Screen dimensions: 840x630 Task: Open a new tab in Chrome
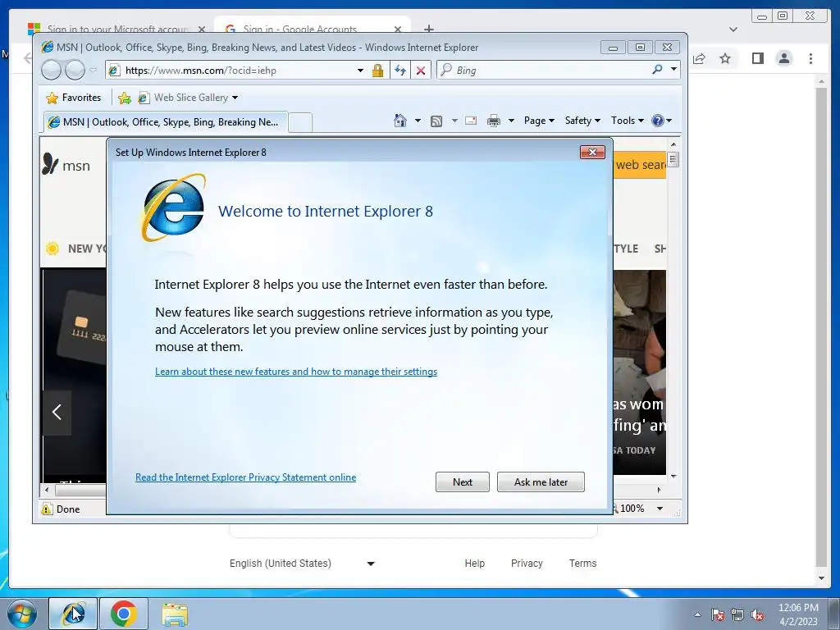pyautogui.click(x=429, y=29)
